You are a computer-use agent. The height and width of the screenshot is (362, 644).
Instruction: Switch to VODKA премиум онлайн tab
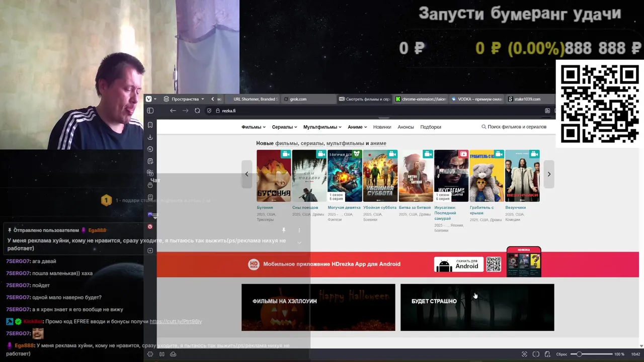477,99
